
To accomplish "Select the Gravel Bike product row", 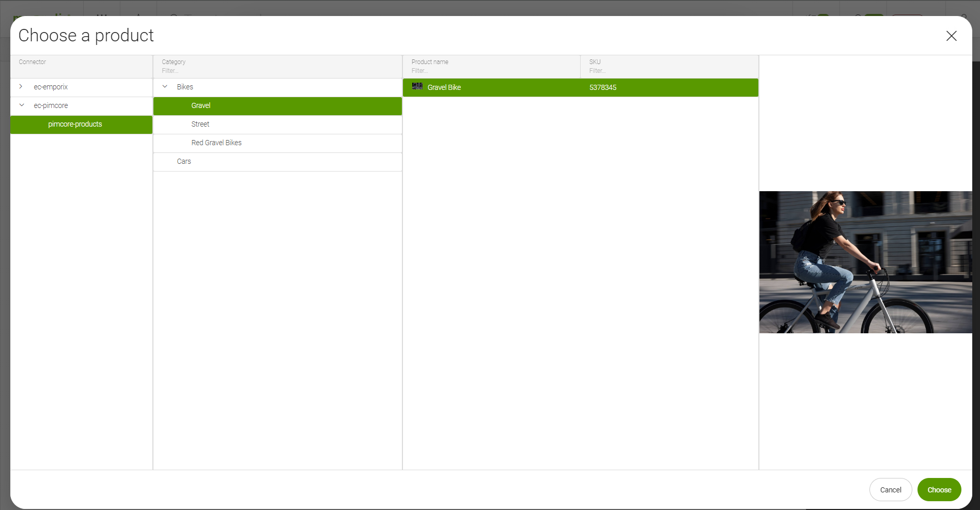I will click(491, 88).
